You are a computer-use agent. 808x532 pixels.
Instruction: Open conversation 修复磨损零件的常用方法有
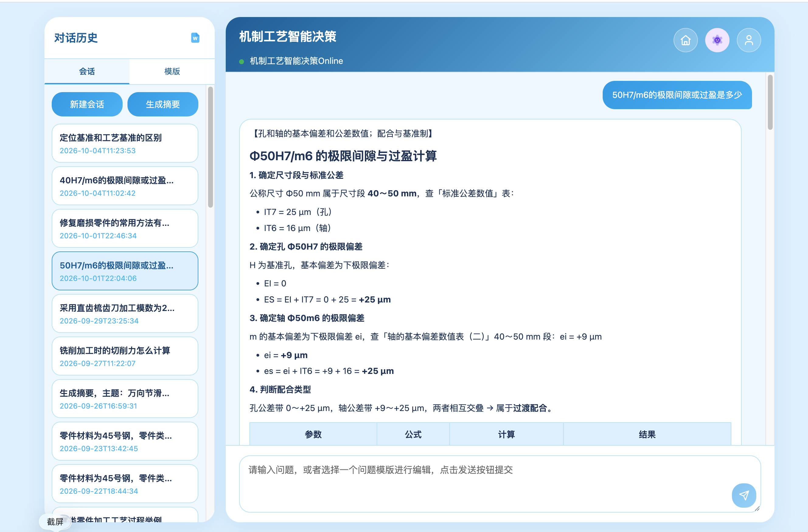pyautogui.click(x=125, y=228)
